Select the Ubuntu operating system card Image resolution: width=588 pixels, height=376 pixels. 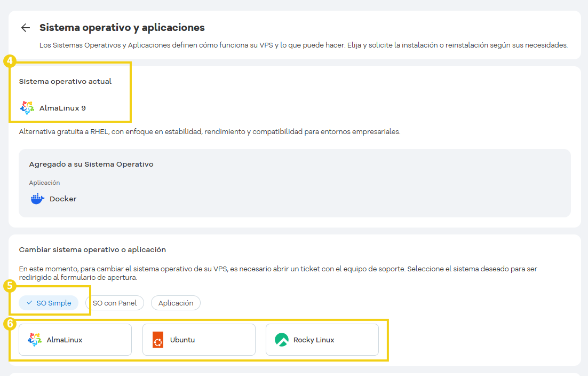point(198,339)
